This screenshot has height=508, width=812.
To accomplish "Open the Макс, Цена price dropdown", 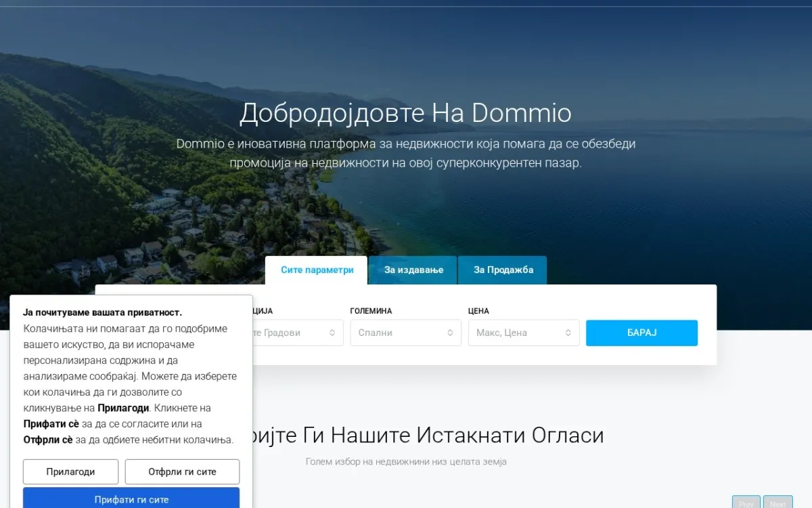I will (x=524, y=333).
